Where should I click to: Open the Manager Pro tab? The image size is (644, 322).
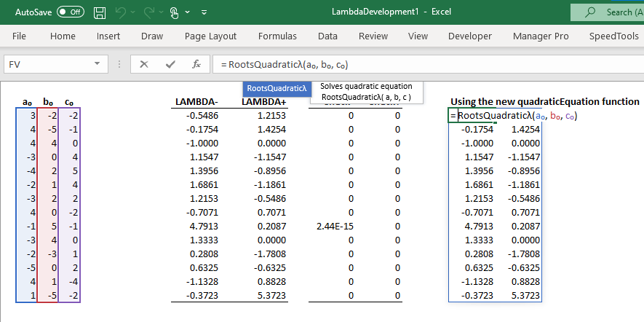(541, 36)
